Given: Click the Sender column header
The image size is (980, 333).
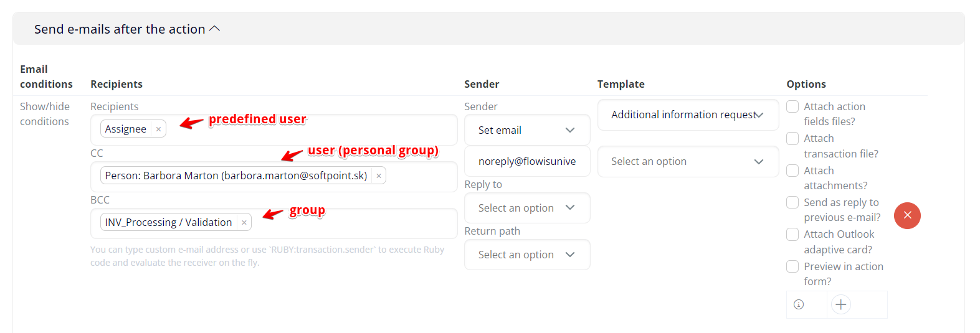Looking at the screenshot, I should point(482,84).
